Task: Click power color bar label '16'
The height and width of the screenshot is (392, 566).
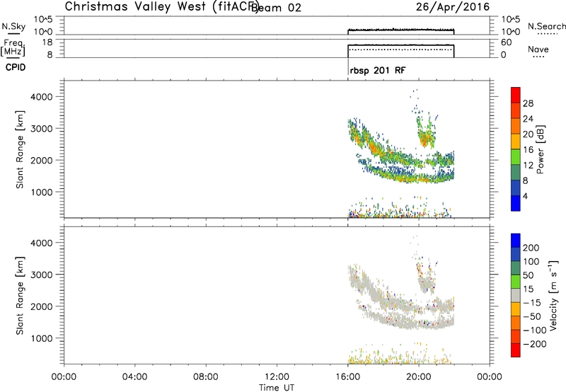Action: (528, 150)
